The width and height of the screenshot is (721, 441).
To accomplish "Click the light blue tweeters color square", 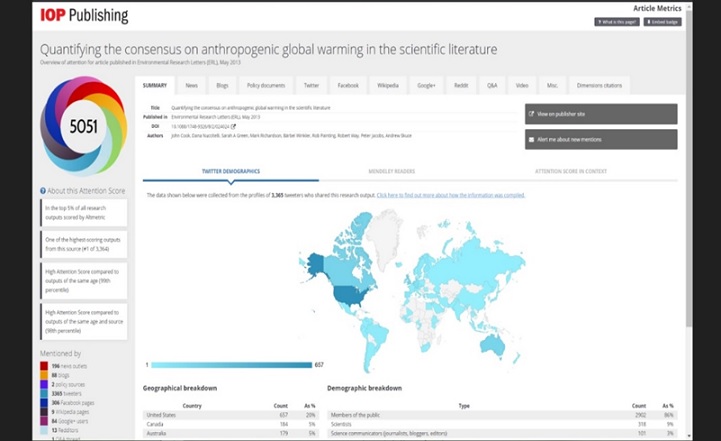I will click(43, 395).
